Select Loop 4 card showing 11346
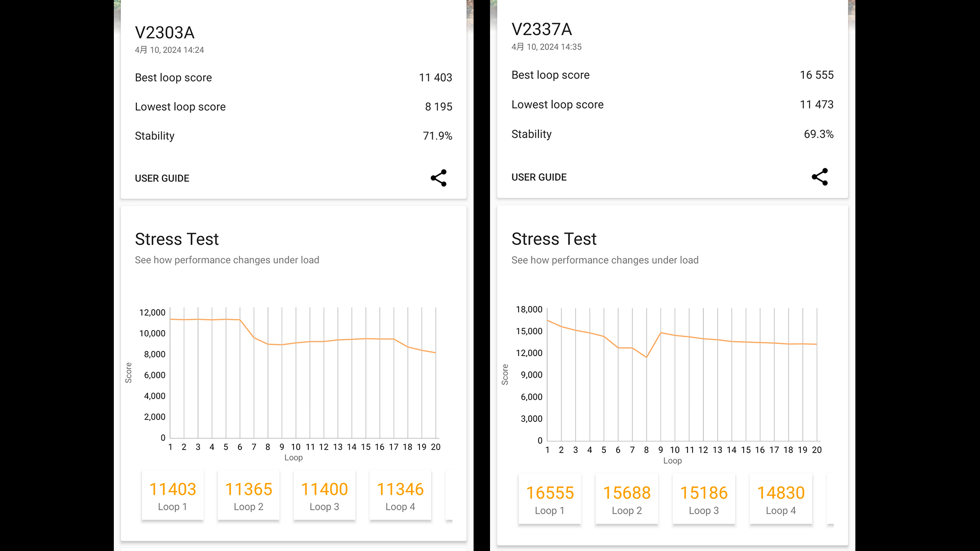 click(400, 495)
